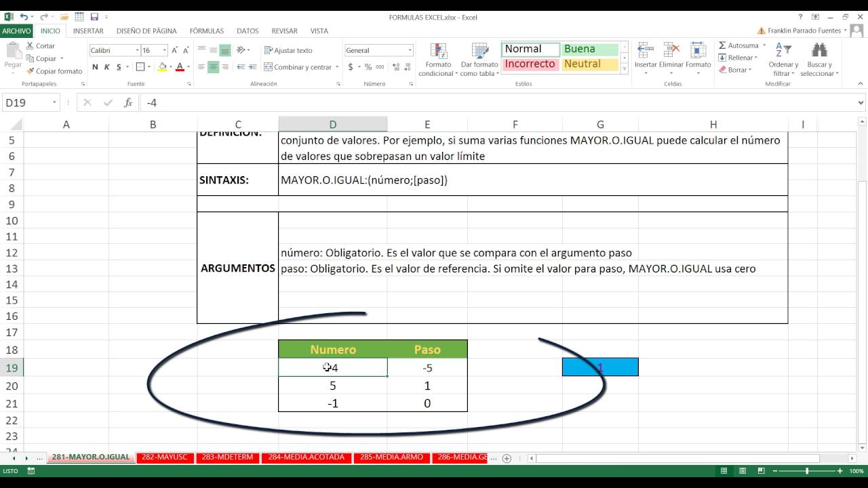Switch to sheet 283-MDETERM
The image size is (868, 488).
(229, 457)
